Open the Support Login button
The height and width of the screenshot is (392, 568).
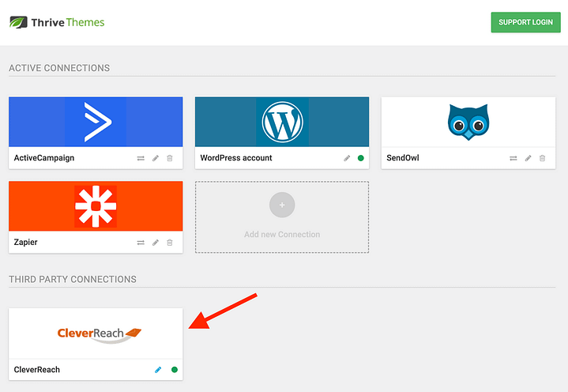[x=525, y=22]
